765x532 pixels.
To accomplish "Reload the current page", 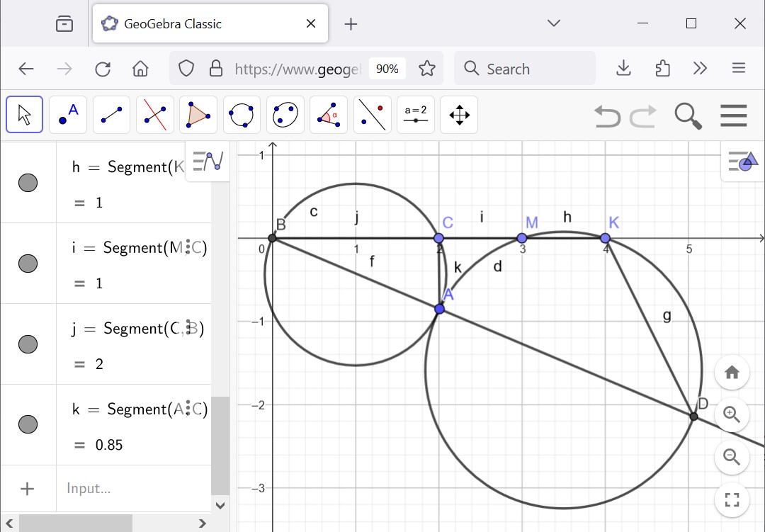I will pyautogui.click(x=103, y=69).
